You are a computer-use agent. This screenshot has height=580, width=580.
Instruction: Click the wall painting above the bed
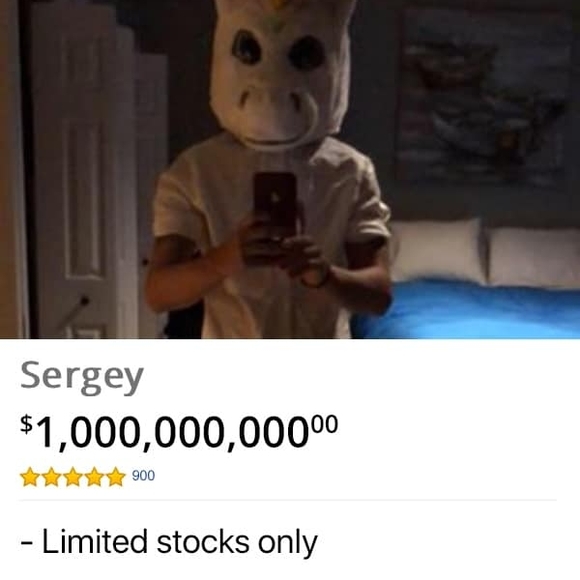pos(485,96)
